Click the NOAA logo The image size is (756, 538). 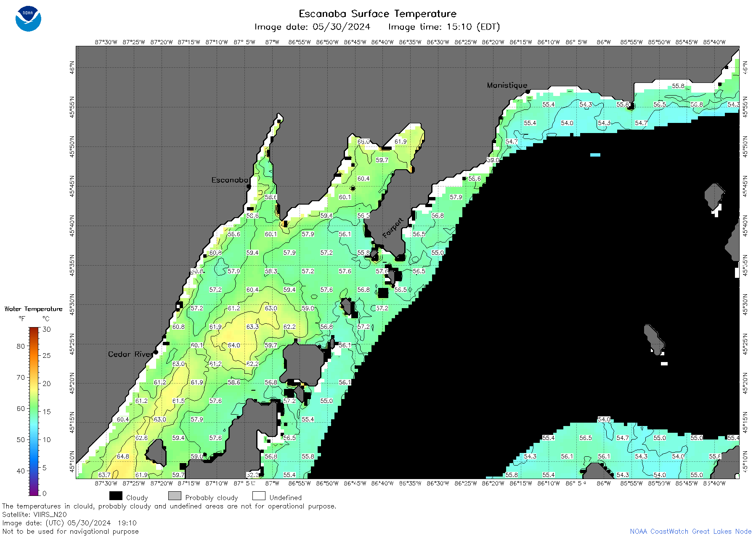28,19
